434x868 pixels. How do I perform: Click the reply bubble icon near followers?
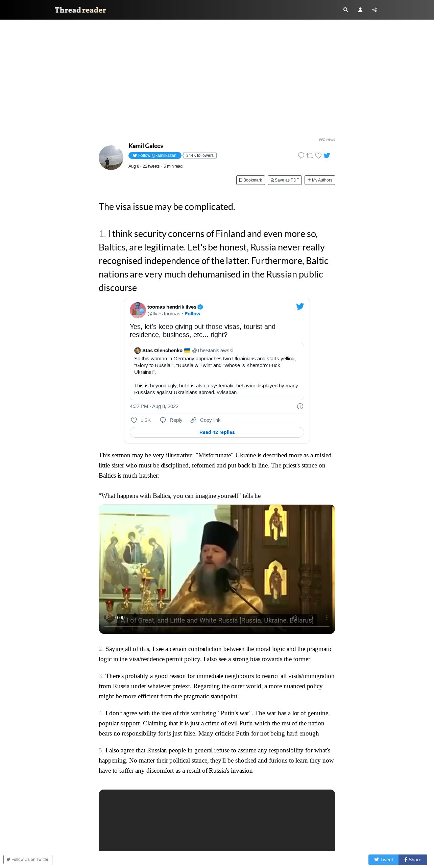pos(301,155)
